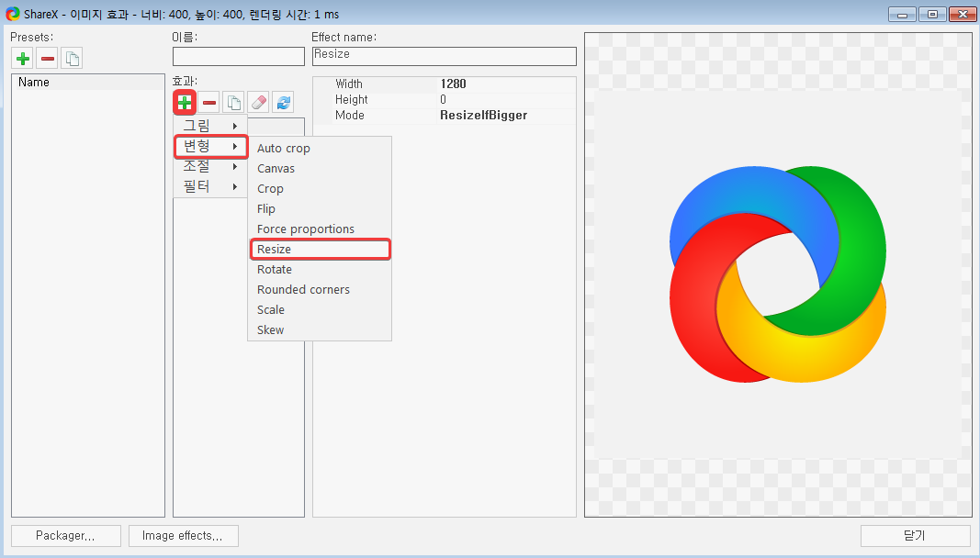Open the 필터 submenu

210,186
